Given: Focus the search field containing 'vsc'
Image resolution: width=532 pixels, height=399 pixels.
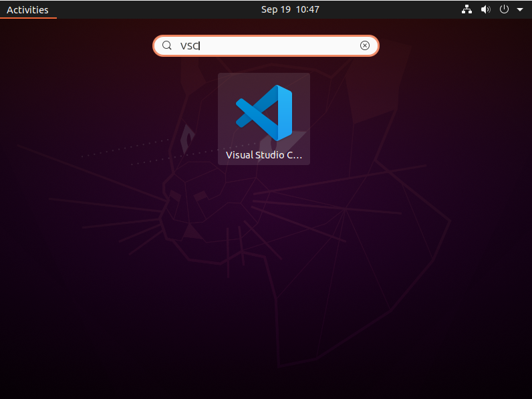Looking at the screenshot, I should point(265,46).
